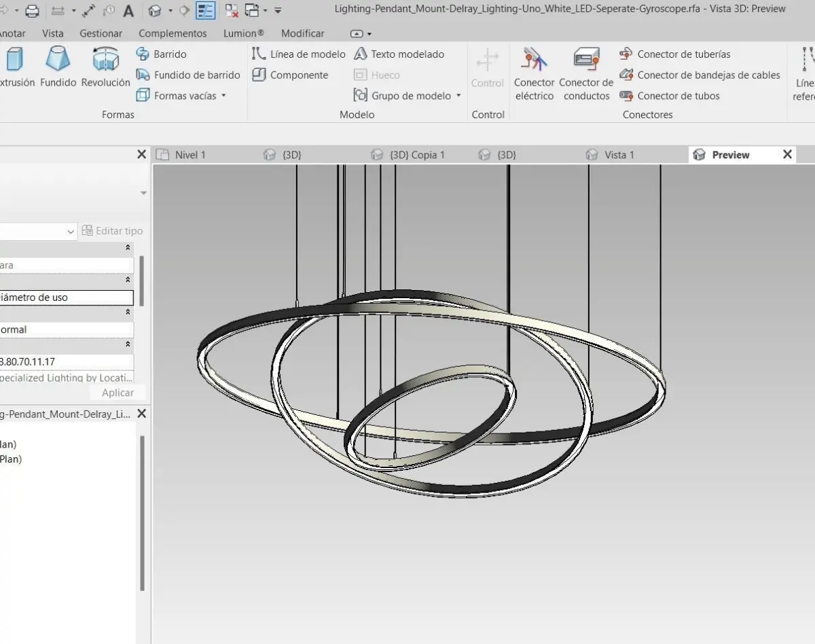The width and height of the screenshot is (815, 644).
Task: Click the Línea de modelo tool
Action: pos(299,54)
